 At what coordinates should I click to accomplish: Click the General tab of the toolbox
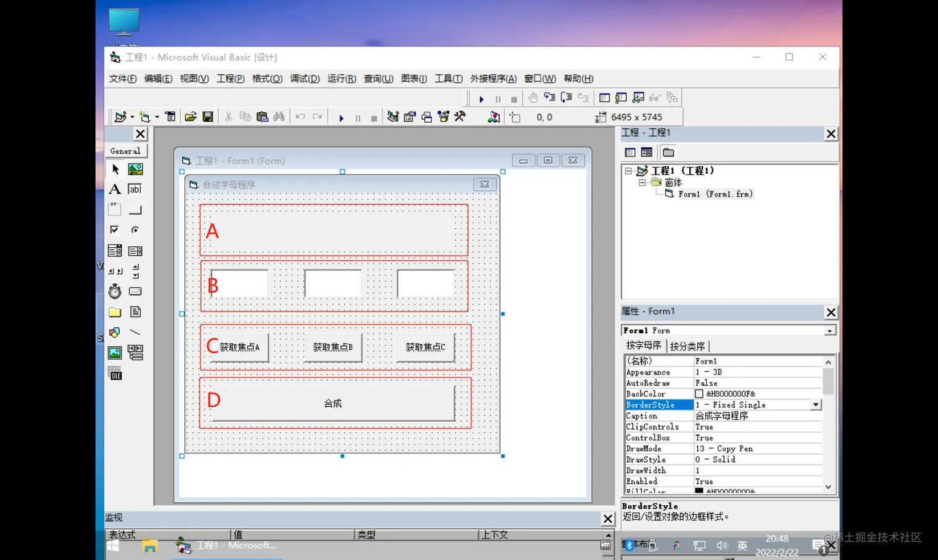pyautogui.click(x=125, y=151)
